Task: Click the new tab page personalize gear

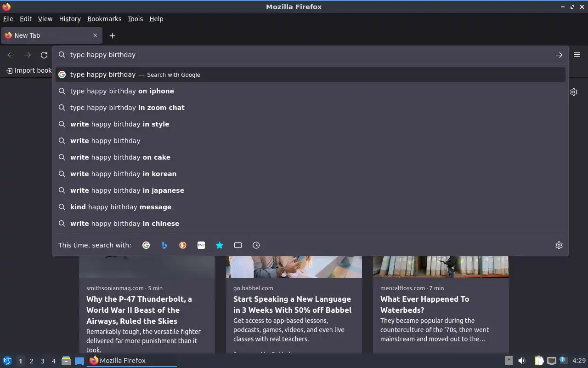Action: tap(574, 92)
